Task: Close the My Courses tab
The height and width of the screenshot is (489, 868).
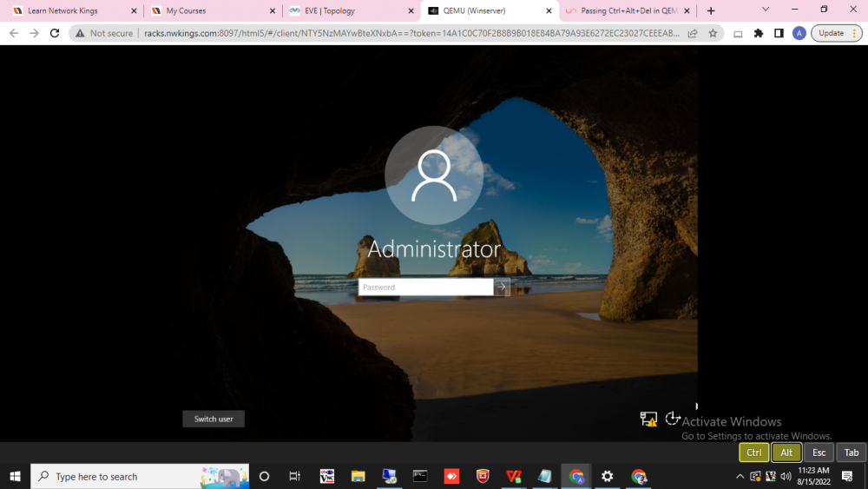Action: [273, 10]
